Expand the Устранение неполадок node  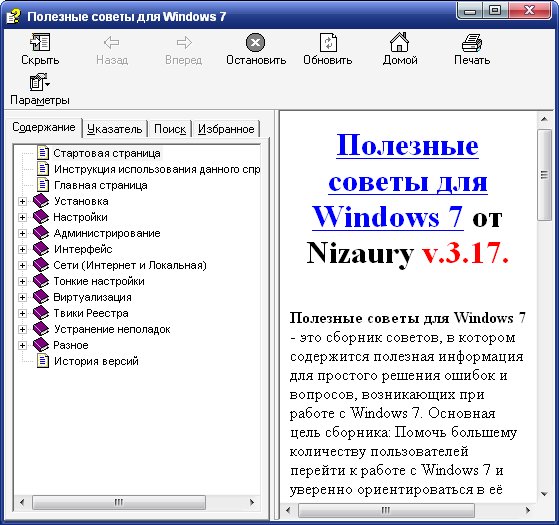tap(22, 330)
